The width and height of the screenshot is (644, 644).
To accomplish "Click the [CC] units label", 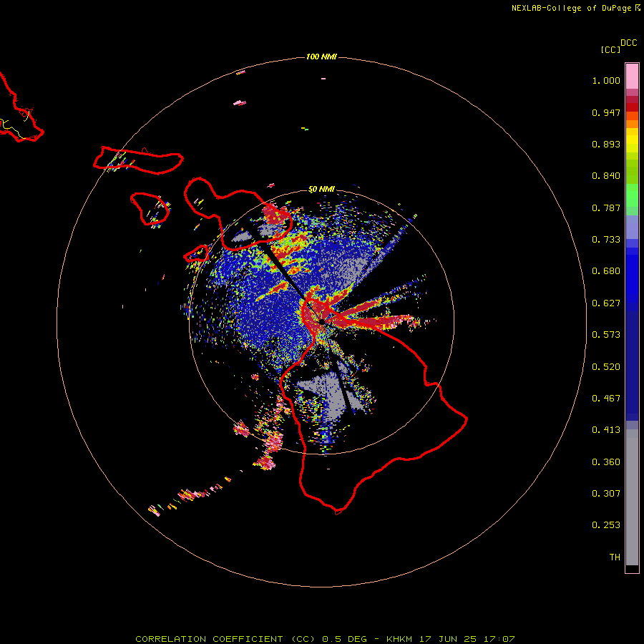I will (x=610, y=49).
